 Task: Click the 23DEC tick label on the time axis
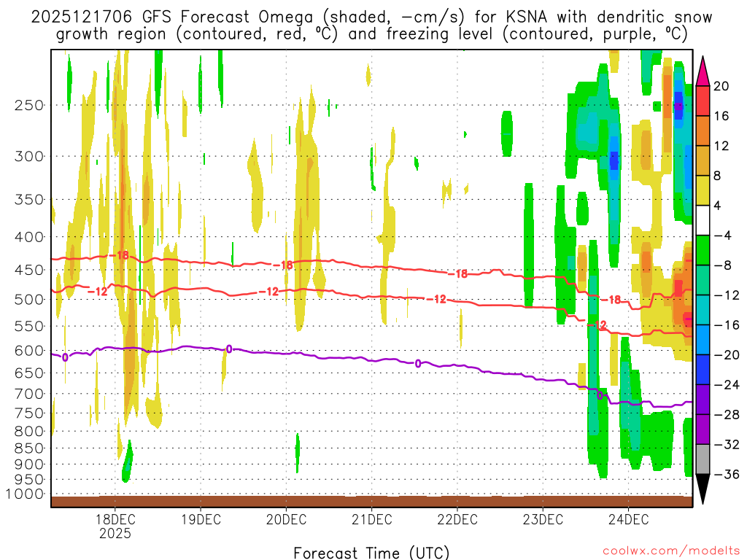[x=543, y=519]
